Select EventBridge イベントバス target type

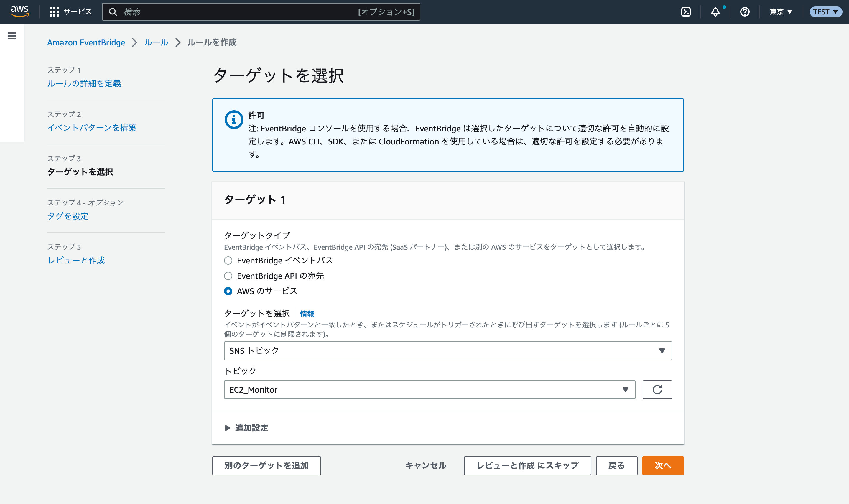(x=228, y=261)
